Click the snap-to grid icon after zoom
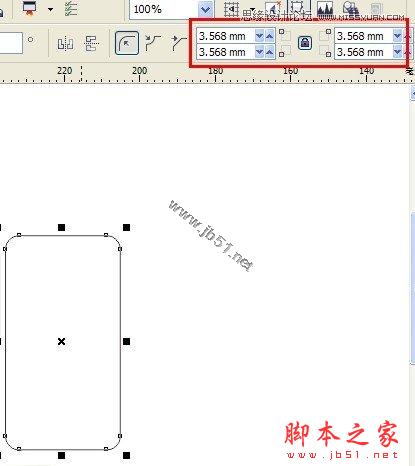The height and width of the screenshot is (466, 415). (x=231, y=9)
